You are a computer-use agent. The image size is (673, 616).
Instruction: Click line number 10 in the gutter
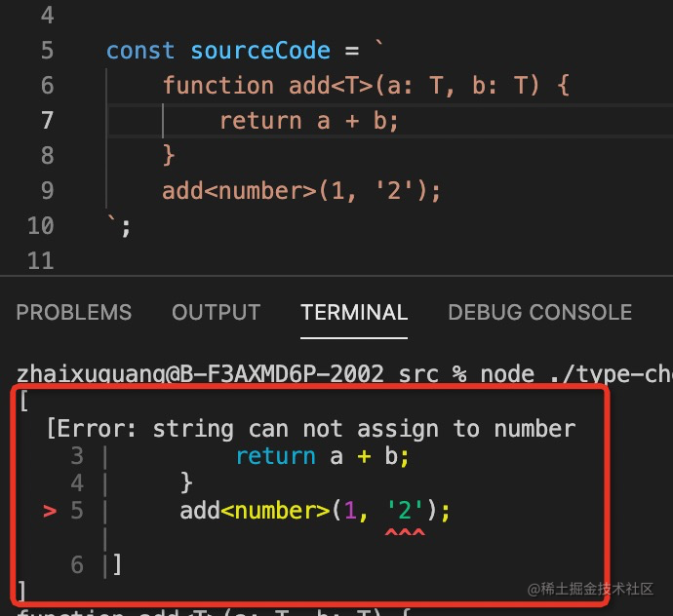[x=41, y=226]
